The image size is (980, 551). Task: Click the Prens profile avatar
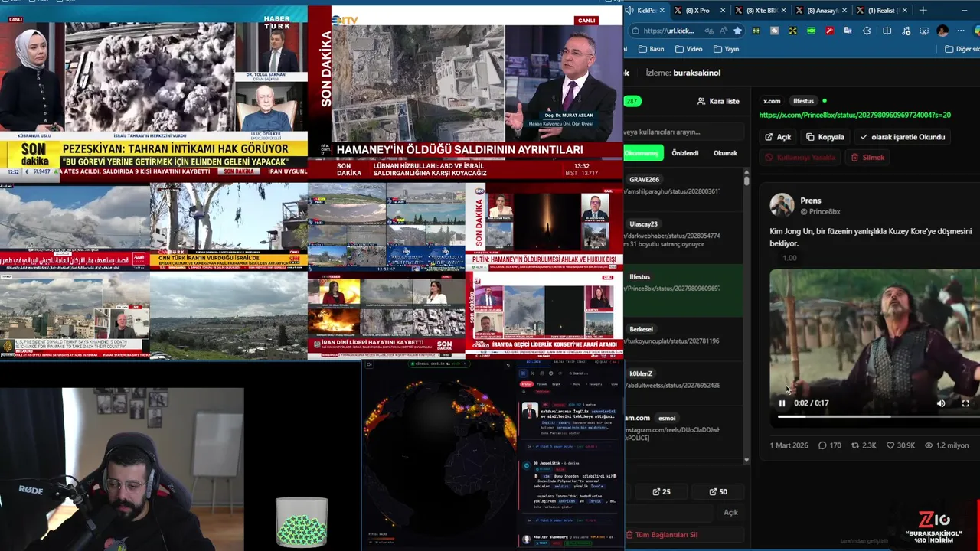(782, 205)
